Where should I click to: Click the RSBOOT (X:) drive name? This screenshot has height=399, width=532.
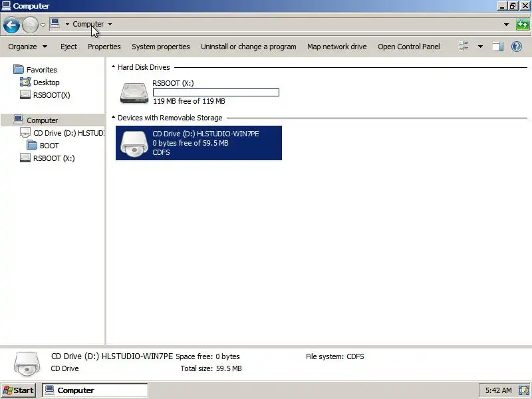point(173,83)
